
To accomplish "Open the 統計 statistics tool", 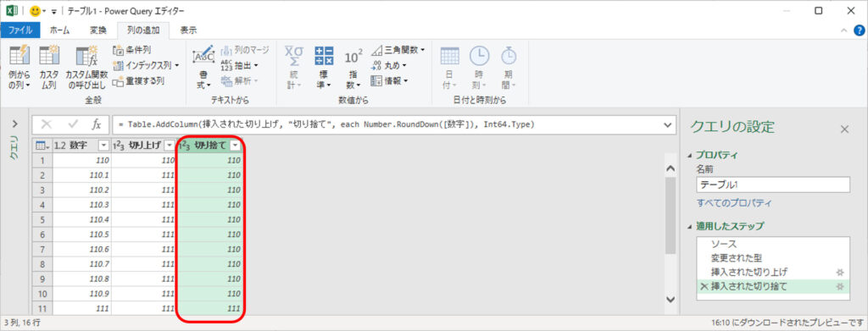I will 293,68.
